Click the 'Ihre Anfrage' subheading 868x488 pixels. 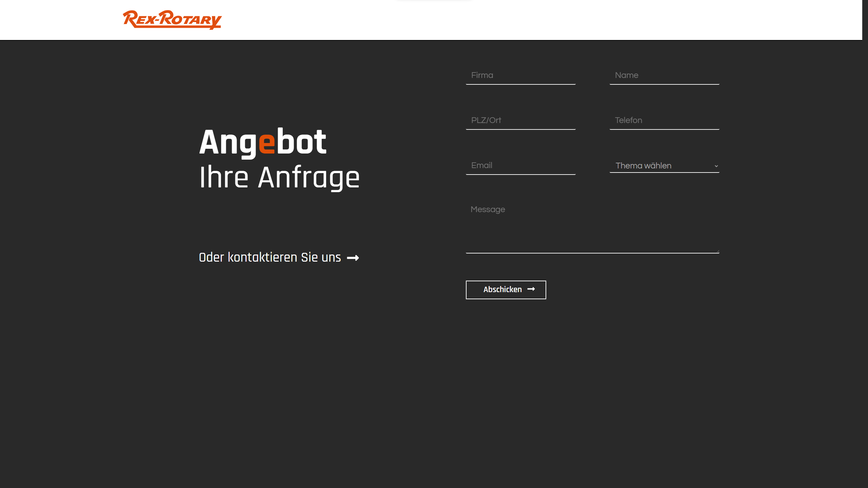[279, 177]
